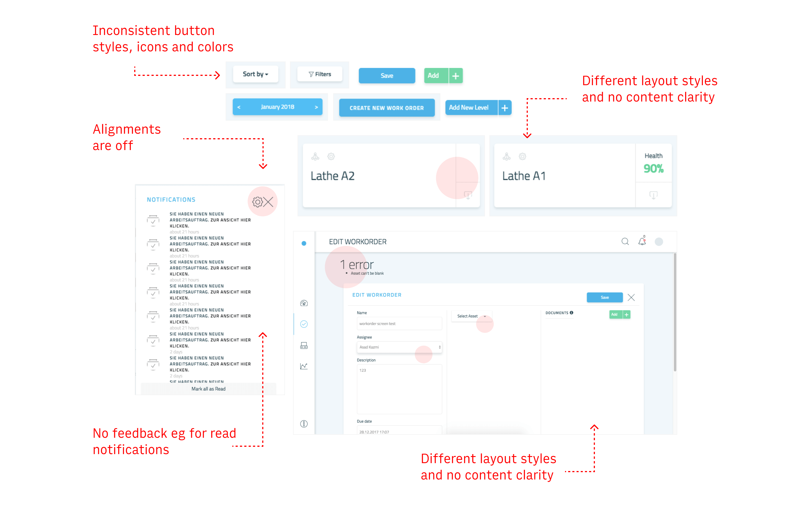Open the dashboard gauge icon in the sidebar
This screenshot has height=506, width=812.
coord(304,303)
